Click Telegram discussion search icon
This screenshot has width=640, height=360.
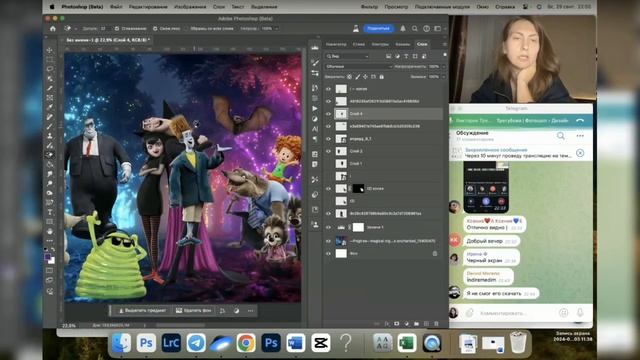point(561,136)
